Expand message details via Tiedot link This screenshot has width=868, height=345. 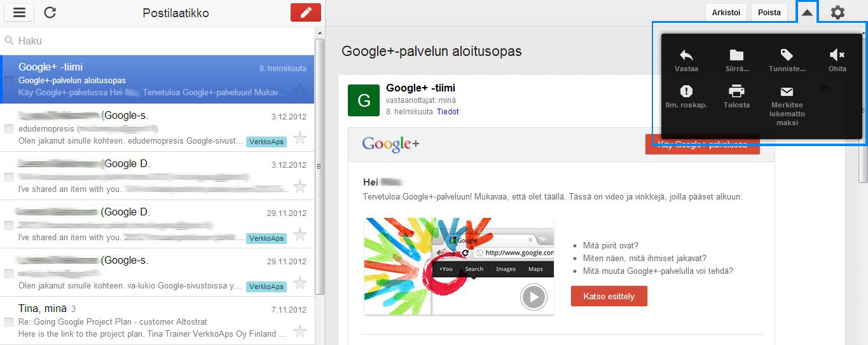[x=447, y=112]
